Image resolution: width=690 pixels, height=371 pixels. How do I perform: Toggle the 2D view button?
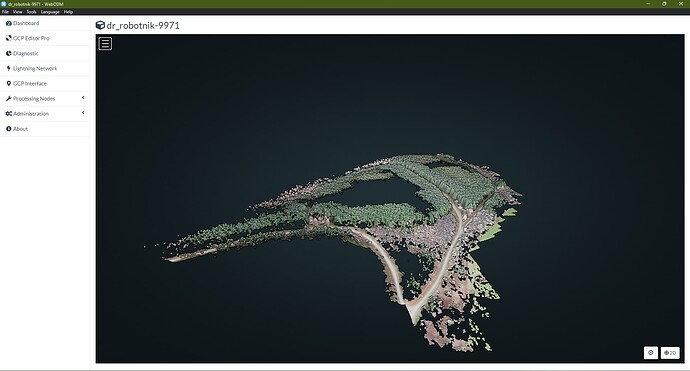click(x=670, y=353)
